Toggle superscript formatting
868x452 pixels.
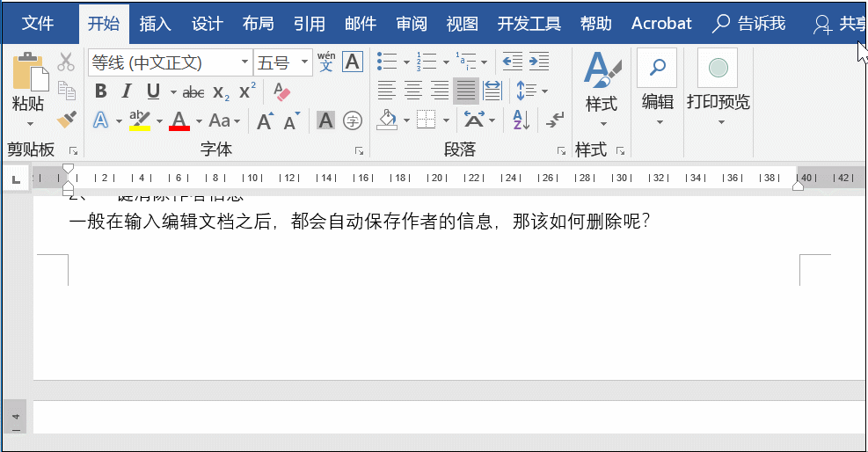click(x=247, y=91)
